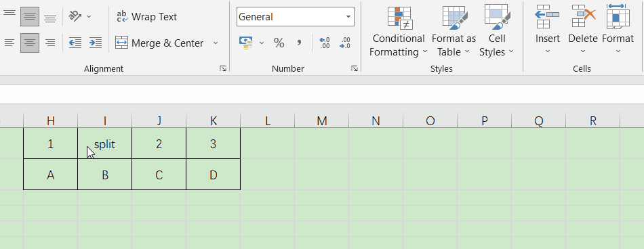
Task: Select column H header
Action: [x=51, y=120]
